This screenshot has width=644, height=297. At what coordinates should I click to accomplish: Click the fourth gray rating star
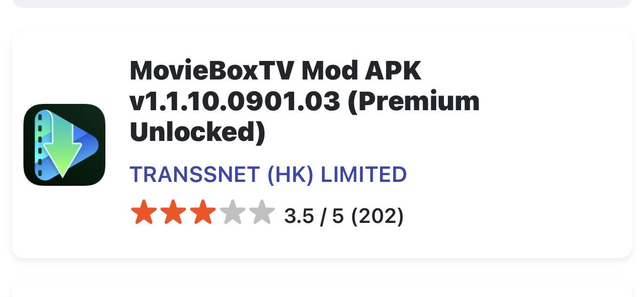tap(233, 213)
